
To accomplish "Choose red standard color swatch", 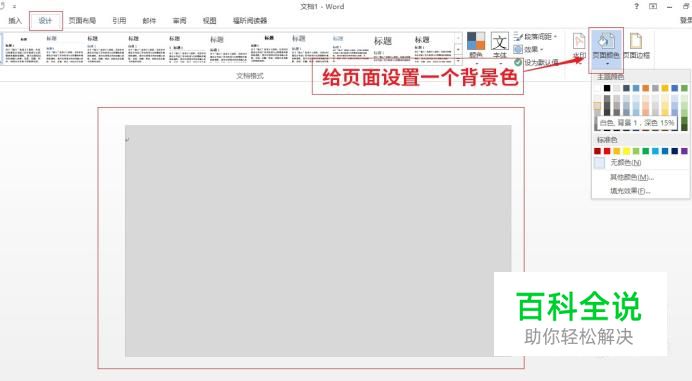I will [x=607, y=151].
